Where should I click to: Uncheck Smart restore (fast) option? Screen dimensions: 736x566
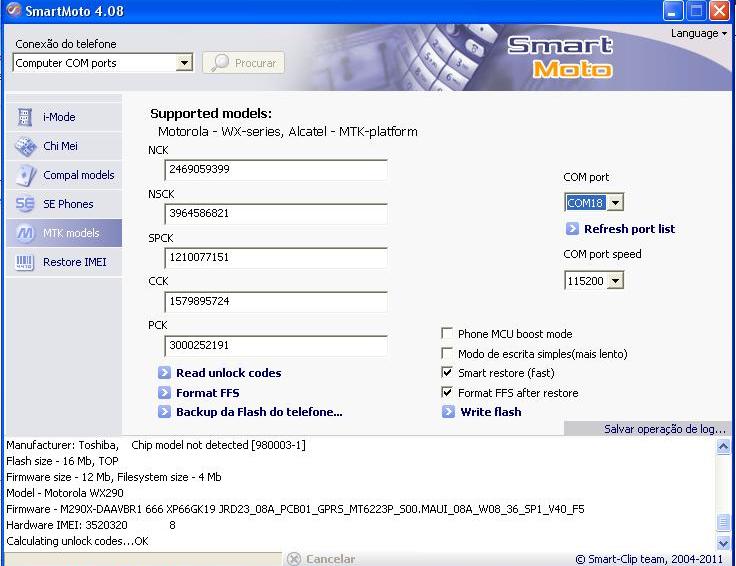point(447,372)
